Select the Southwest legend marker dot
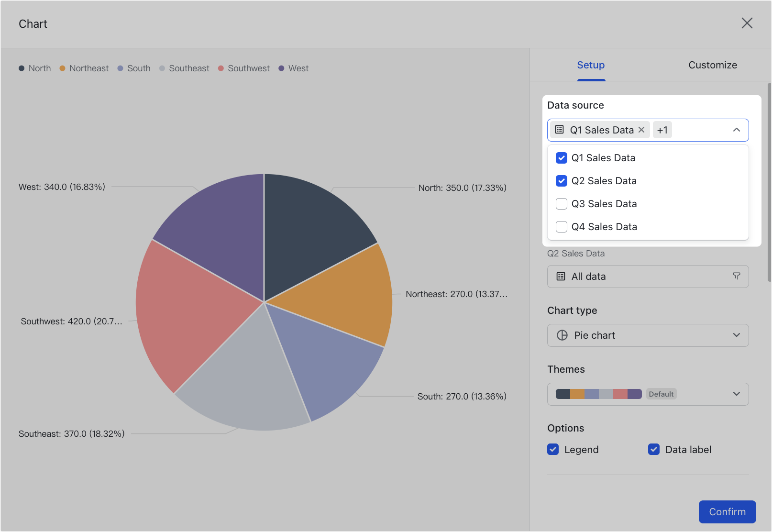The image size is (772, 532). 221,68
